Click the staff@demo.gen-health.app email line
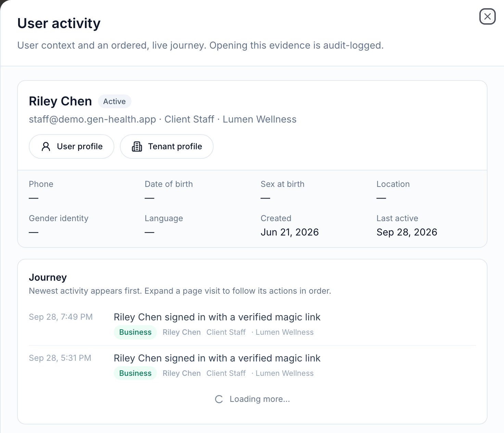 [163, 119]
